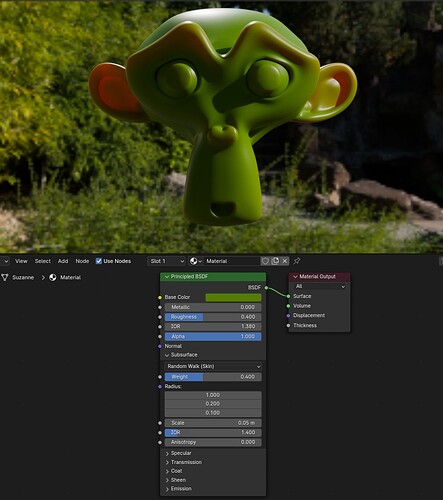Screen dimensions: 443x500
Task: Open the Slot 1 dropdown
Action: (x=166, y=261)
